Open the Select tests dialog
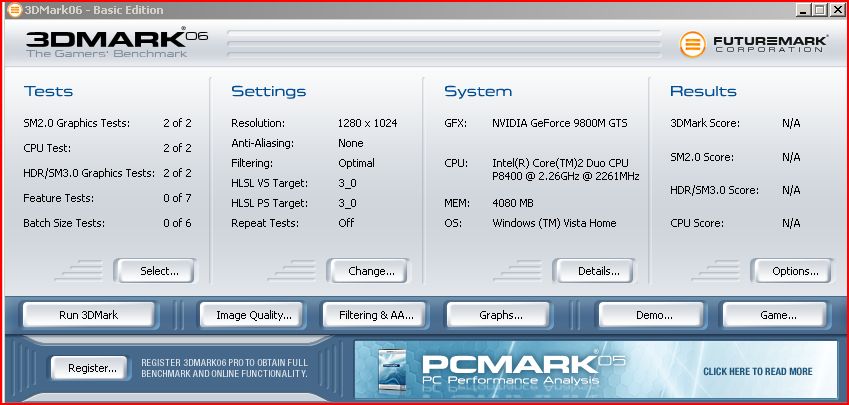Screen dimensions: 849x405 (x=155, y=271)
